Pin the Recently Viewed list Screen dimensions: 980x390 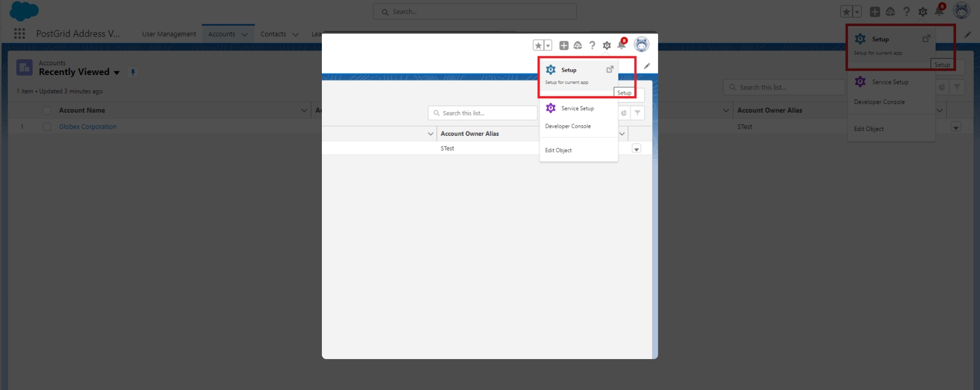coord(133,72)
